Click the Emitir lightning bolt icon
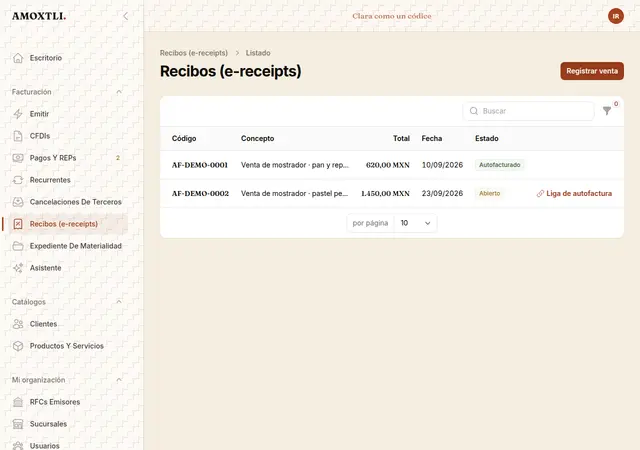The height and width of the screenshot is (450, 640). click(18, 114)
